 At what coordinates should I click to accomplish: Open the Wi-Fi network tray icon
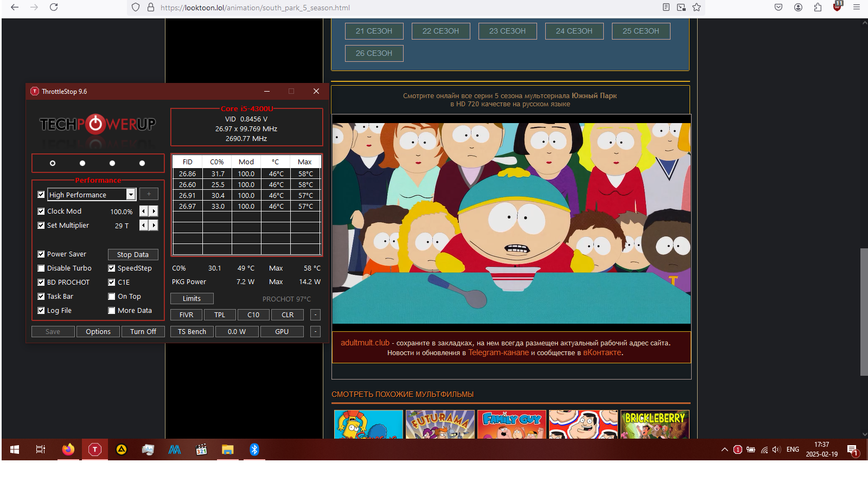click(764, 450)
